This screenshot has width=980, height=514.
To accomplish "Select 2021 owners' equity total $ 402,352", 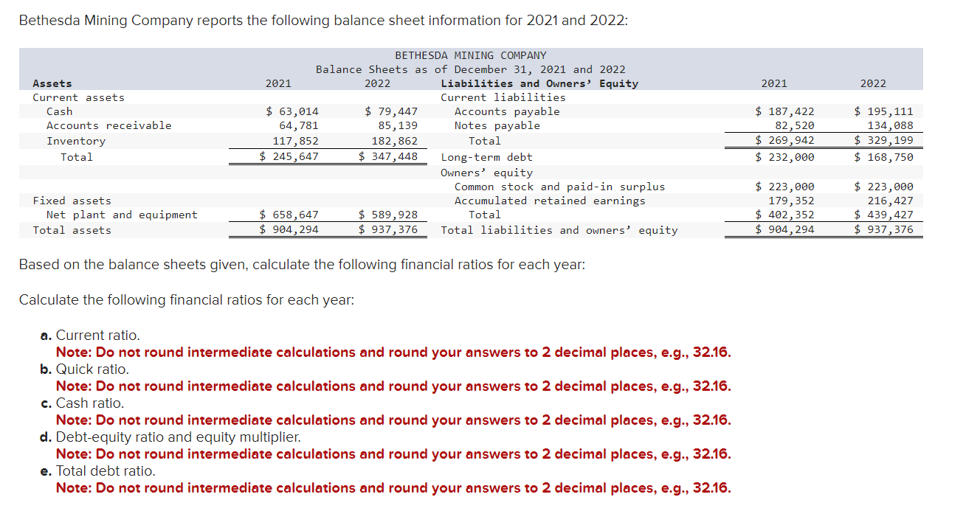I will 785,215.
